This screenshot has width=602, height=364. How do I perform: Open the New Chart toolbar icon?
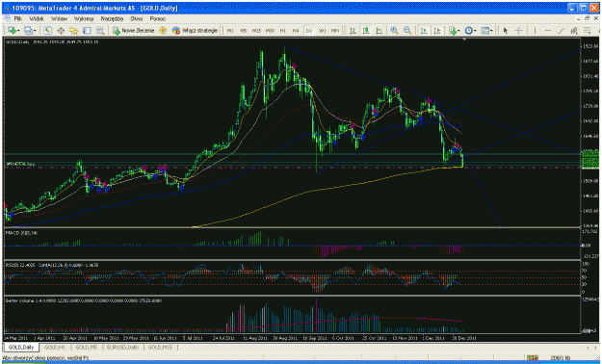12,31
